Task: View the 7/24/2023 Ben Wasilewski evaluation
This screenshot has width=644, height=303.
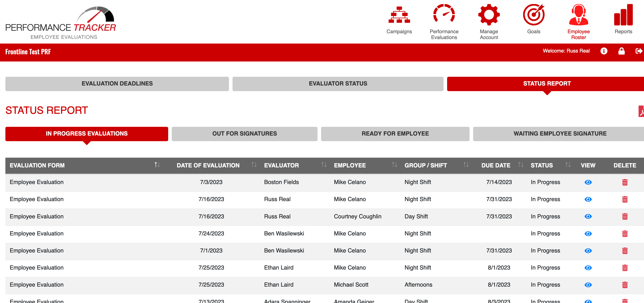Action: (588, 233)
